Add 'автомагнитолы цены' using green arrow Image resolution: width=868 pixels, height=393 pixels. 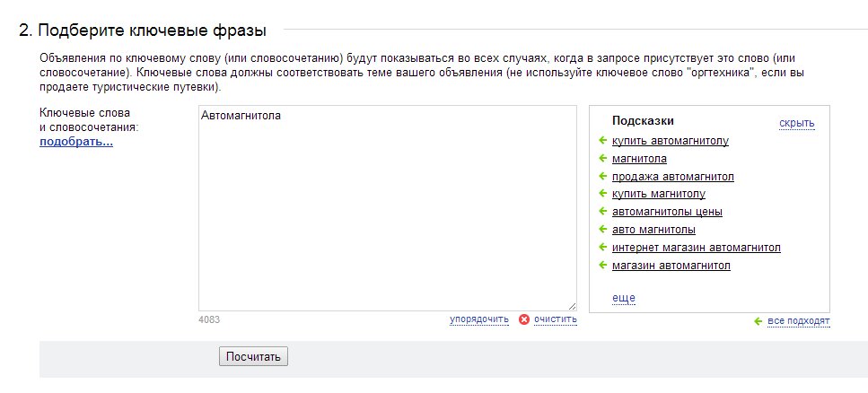pyautogui.click(x=603, y=212)
